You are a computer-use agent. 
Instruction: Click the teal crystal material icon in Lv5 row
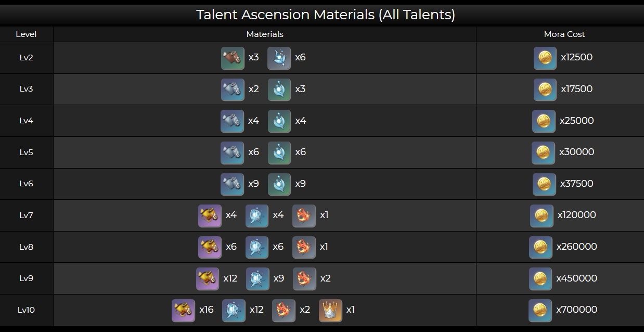[x=279, y=152]
